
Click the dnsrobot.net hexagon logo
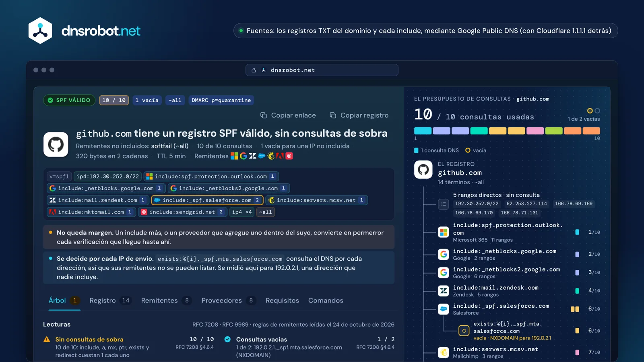click(40, 31)
